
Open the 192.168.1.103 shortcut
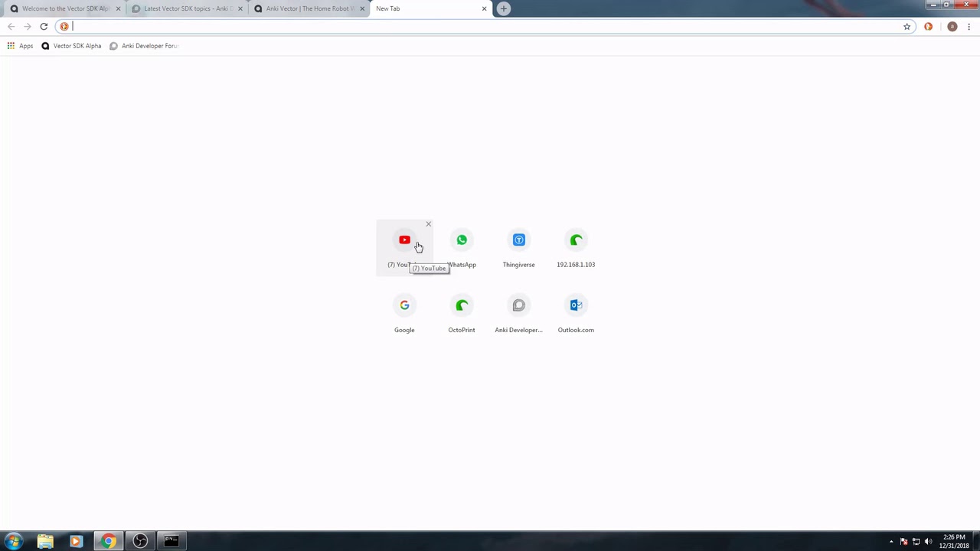[x=576, y=247]
